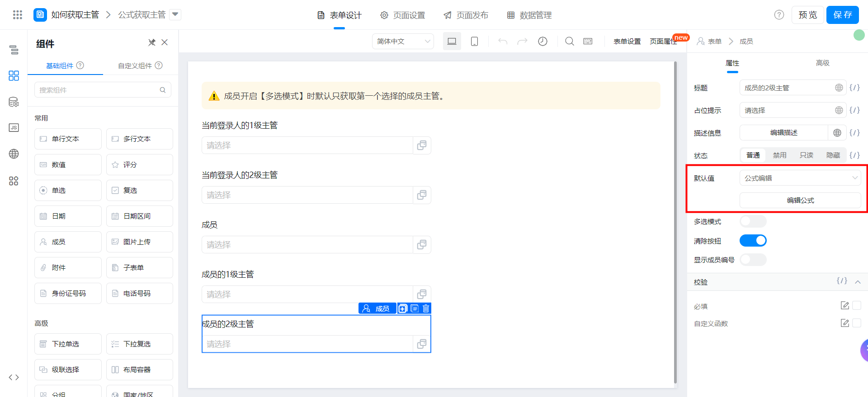Switch to mobile preview mode

click(474, 41)
